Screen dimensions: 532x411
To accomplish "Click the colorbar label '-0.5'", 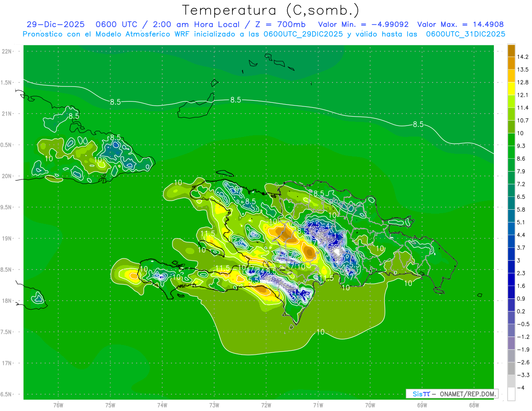I will [x=523, y=324].
